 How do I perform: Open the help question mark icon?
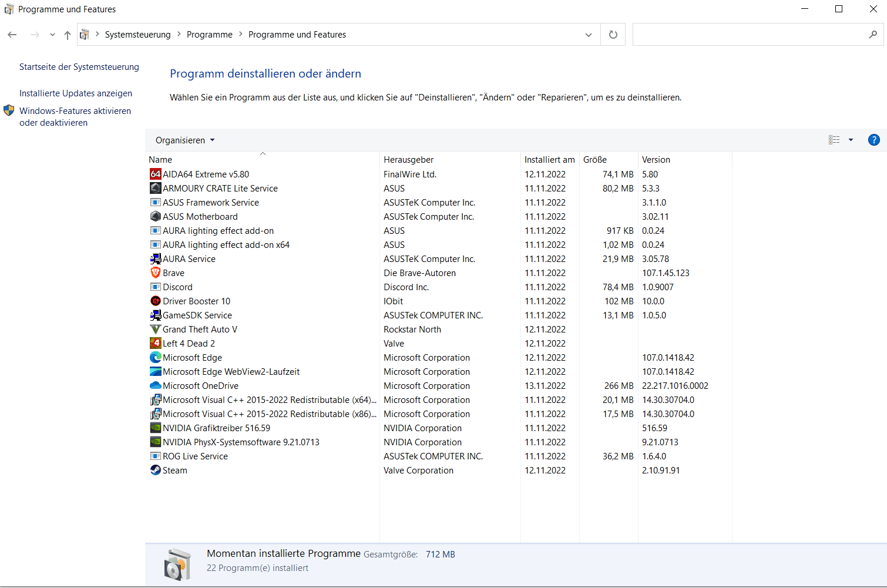point(873,140)
